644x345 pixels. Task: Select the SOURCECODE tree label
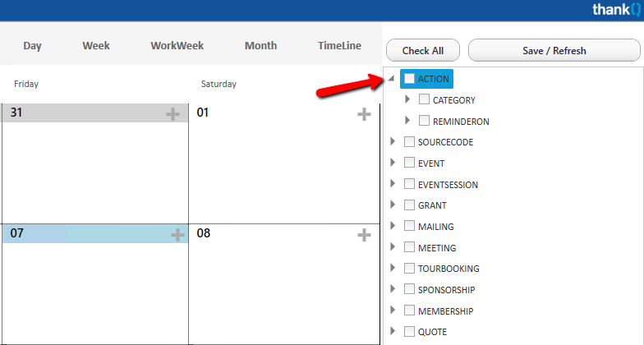tap(445, 143)
